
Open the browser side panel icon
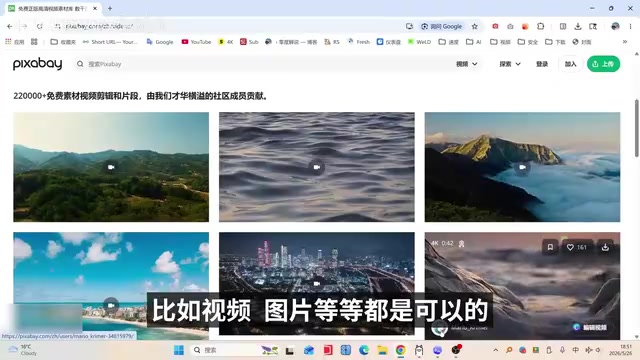(x=563, y=26)
